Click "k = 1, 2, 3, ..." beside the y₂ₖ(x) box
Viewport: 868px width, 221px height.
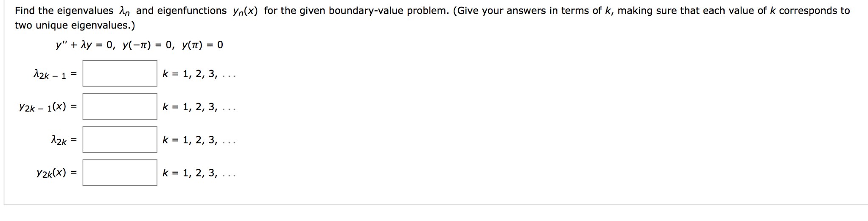click(199, 173)
